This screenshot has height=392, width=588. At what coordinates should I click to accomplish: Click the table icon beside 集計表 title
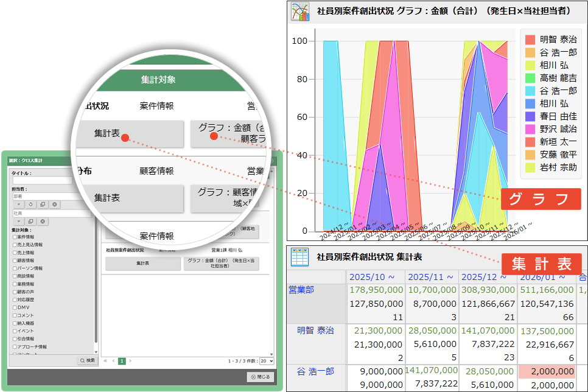pos(299,256)
